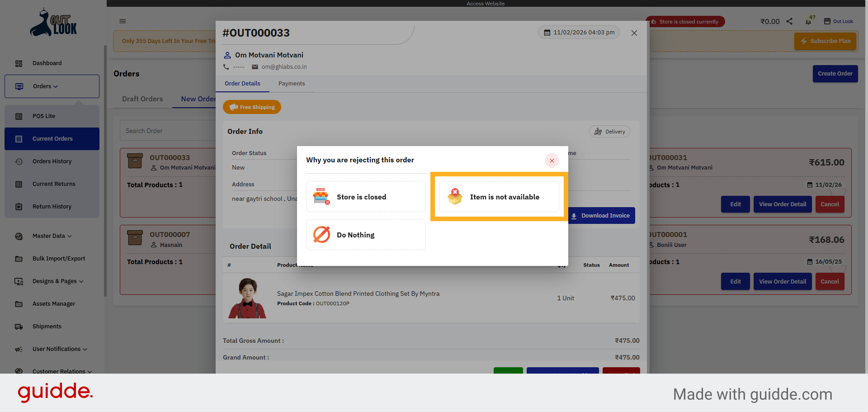
Task: View Order Detail for OUT000031
Action: point(783,204)
